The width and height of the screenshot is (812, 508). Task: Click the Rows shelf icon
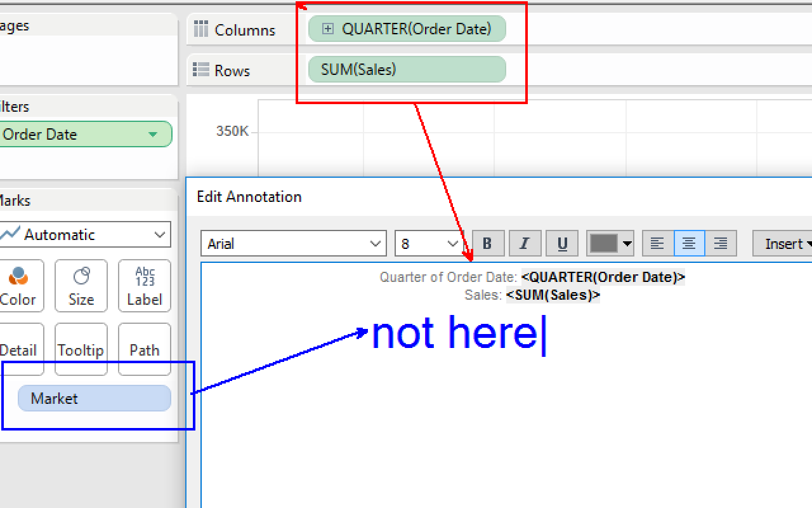tap(201, 70)
